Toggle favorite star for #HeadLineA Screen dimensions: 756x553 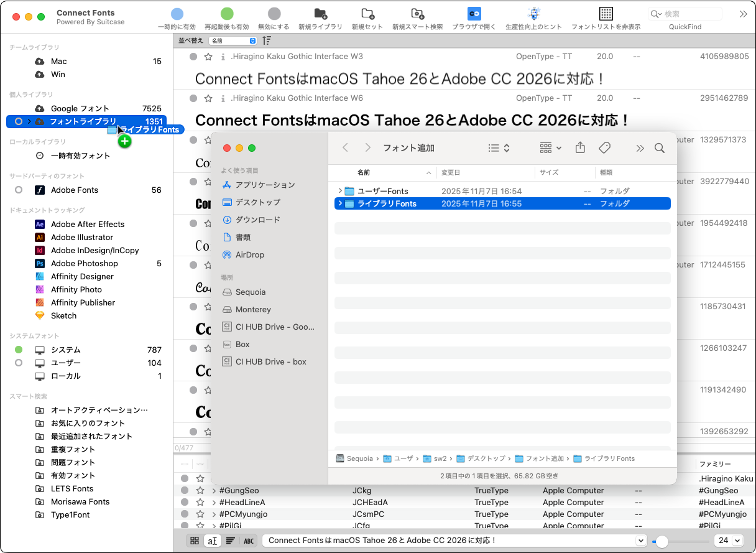pos(200,503)
